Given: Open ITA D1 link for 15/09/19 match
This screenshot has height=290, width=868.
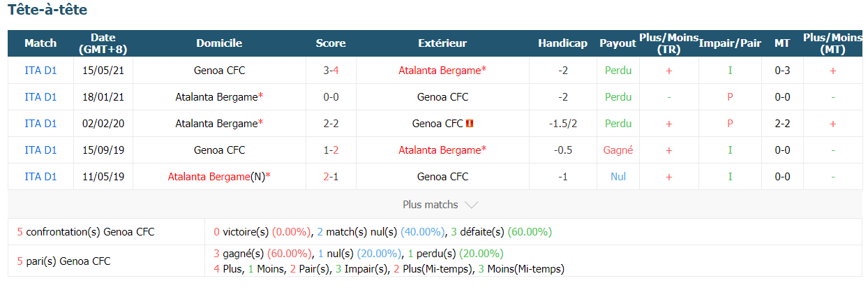Looking at the screenshot, I should coord(40,150).
